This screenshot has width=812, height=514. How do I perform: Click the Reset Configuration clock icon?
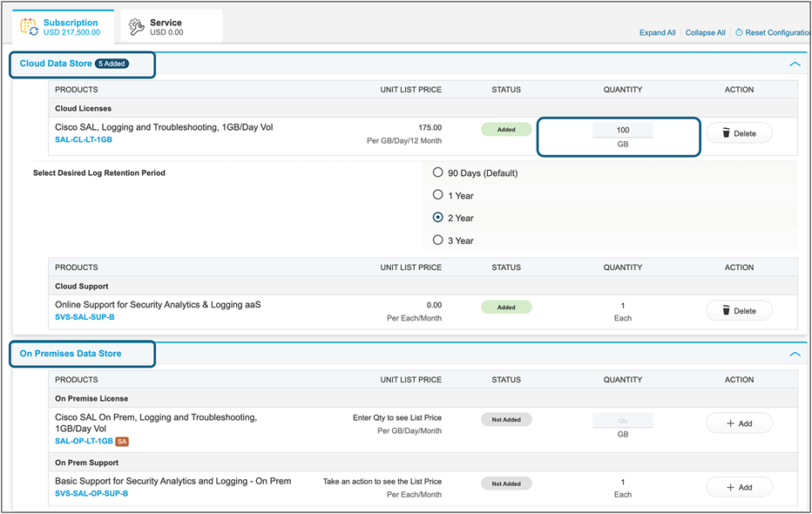point(739,32)
